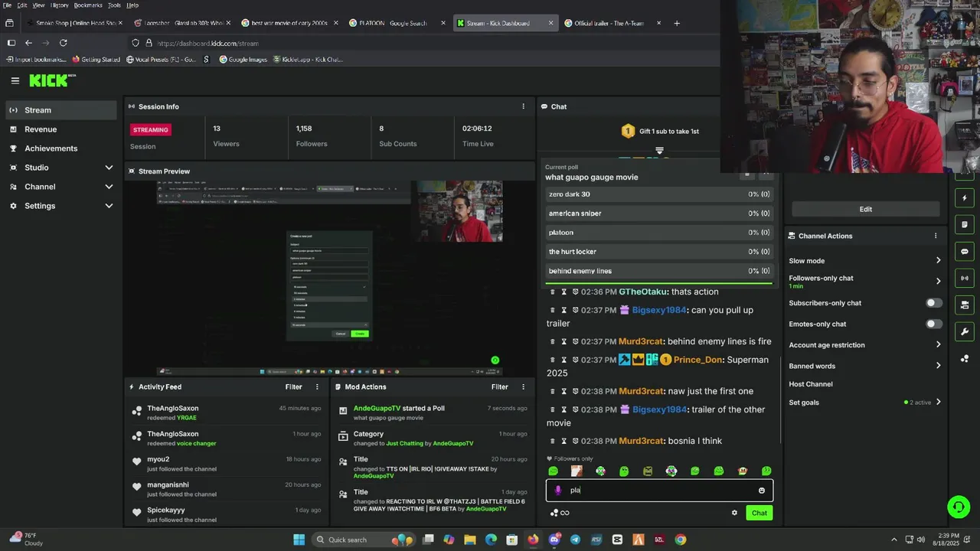Open Windows Start menu
Viewport: 980px width, 551px height.
click(299, 540)
